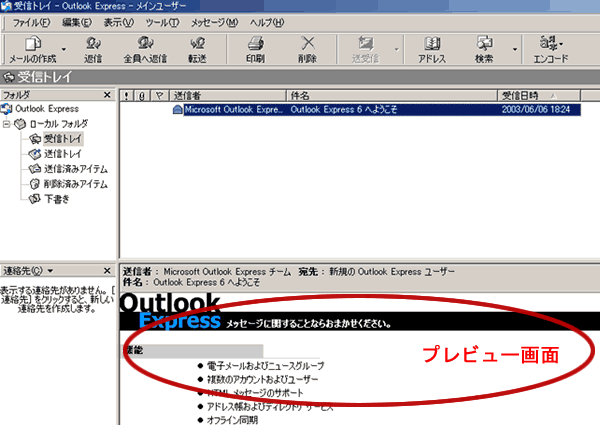Open the ファイル(F) menu
The width and height of the screenshot is (600, 425).
pos(31,23)
